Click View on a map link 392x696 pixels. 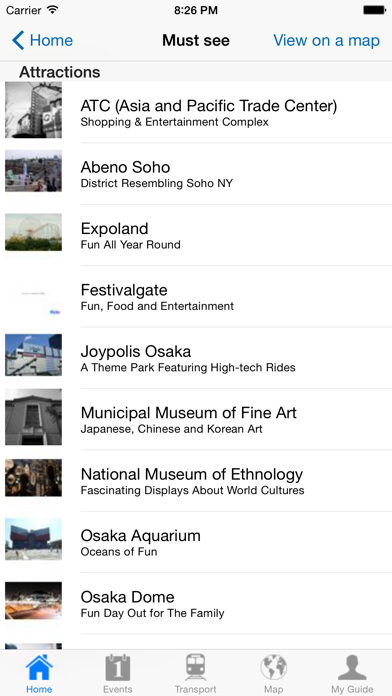click(x=326, y=40)
